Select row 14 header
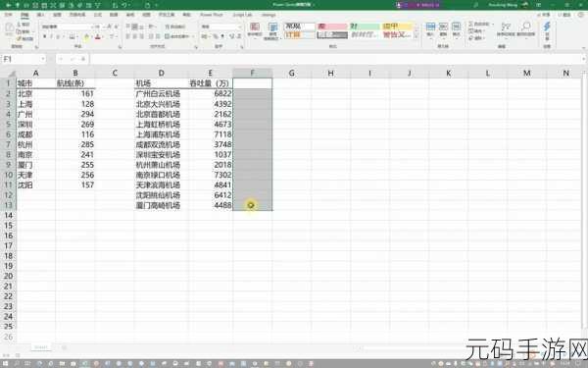This screenshot has height=368, width=588. pyautogui.click(x=8, y=216)
